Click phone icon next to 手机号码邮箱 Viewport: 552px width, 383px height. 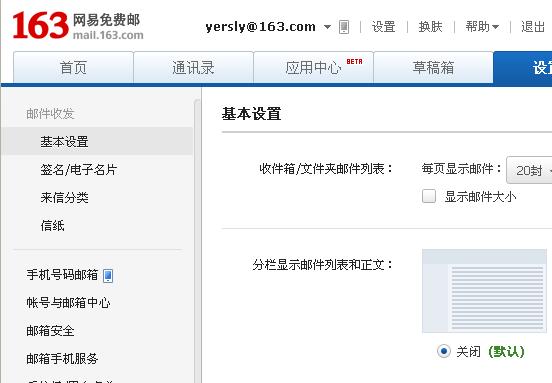pyautogui.click(x=108, y=275)
